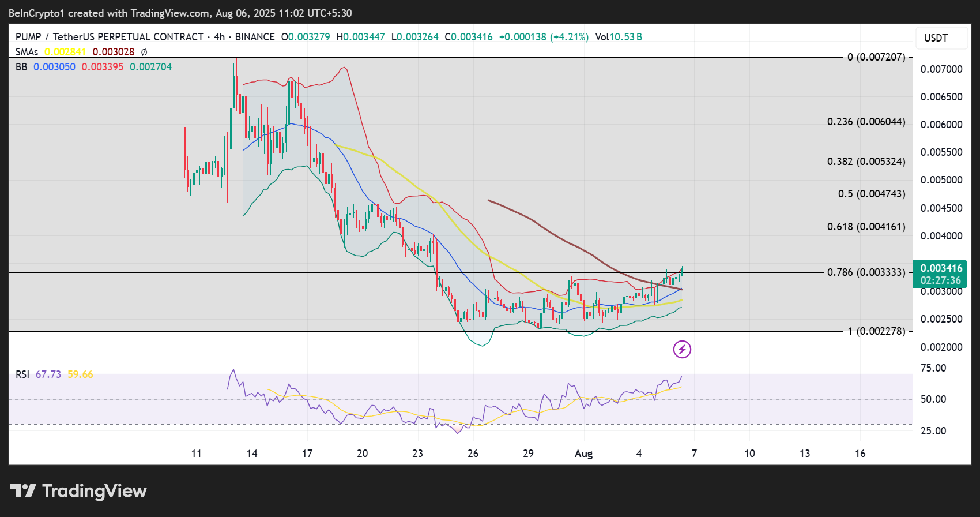Click the date axis label 20
Screen dimensions: 980x517
pyautogui.click(x=363, y=454)
